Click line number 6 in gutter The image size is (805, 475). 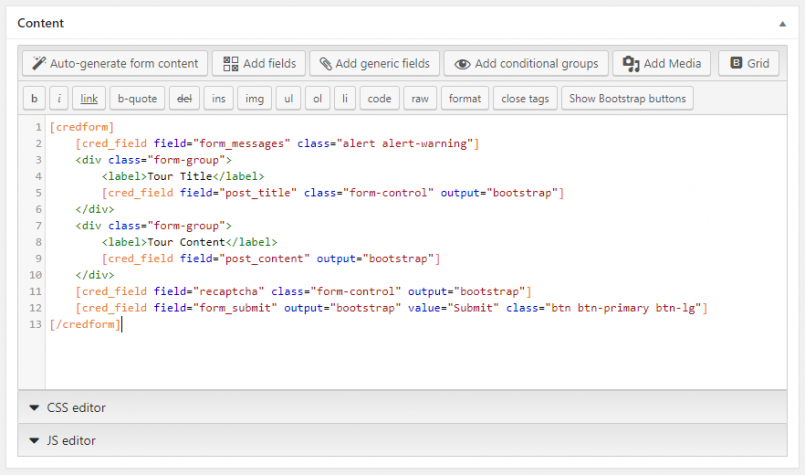point(38,209)
